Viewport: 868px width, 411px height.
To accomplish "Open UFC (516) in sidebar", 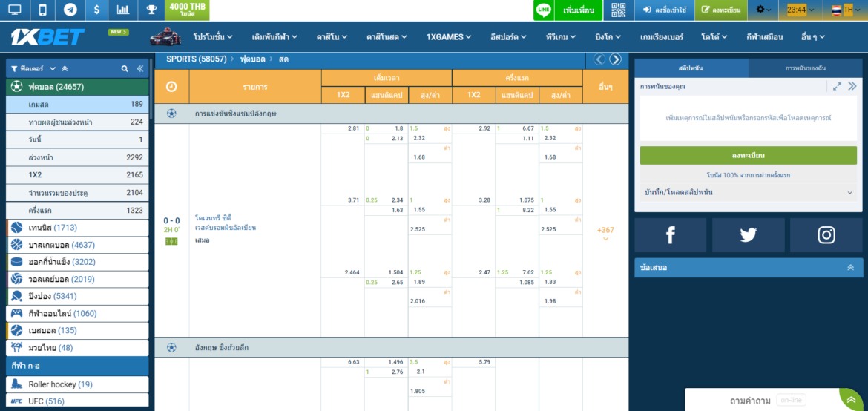I will point(77,401).
